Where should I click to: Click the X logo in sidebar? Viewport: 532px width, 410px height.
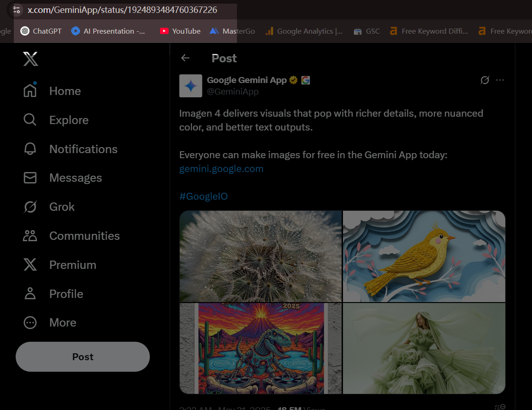30,59
